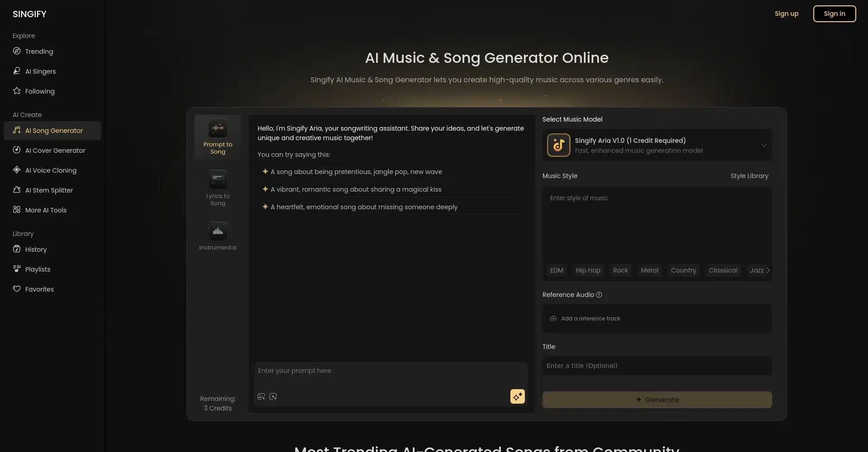The width and height of the screenshot is (868, 452).
Task: Expand the Singify Aria model dropdown
Action: click(764, 145)
